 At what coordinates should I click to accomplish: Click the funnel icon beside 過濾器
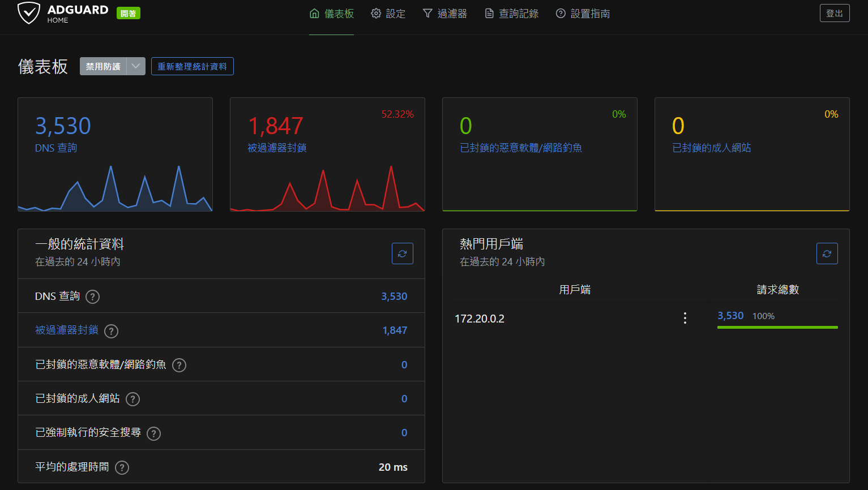(427, 14)
